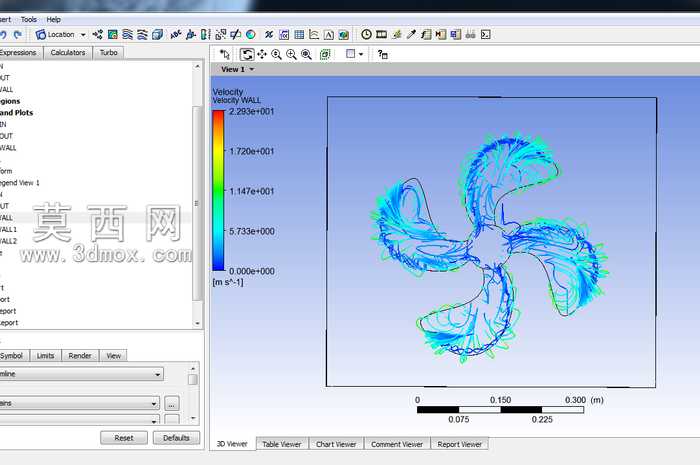700x465 pixels.
Task: Toggle highlighting in the viewer
Action: pyautogui.click(x=325, y=54)
